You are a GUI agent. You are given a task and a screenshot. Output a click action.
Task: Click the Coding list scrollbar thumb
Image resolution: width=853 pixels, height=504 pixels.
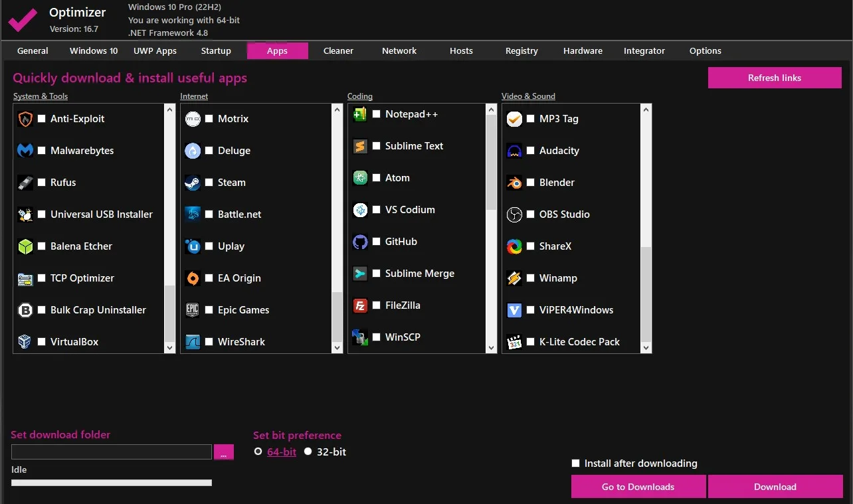click(492, 163)
